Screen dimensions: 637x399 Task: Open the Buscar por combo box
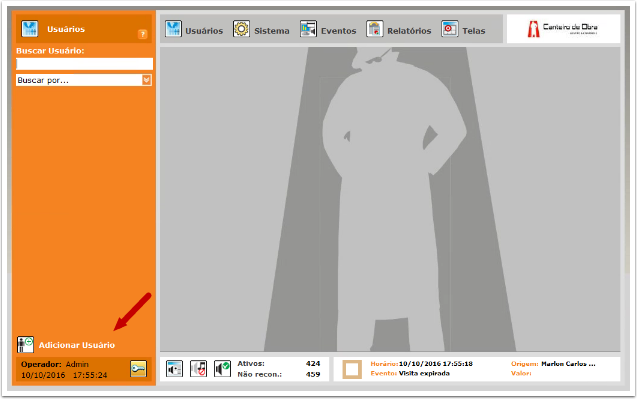(84, 80)
